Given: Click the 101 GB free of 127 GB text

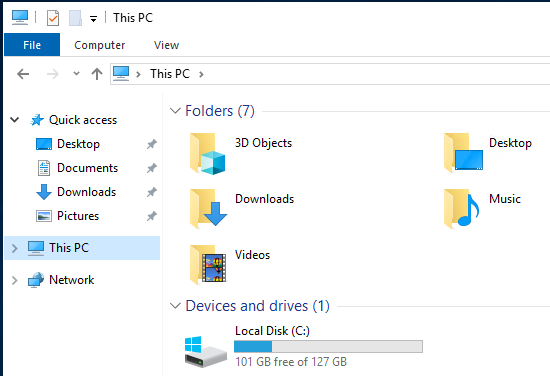Looking at the screenshot, I should pos(291,362).
